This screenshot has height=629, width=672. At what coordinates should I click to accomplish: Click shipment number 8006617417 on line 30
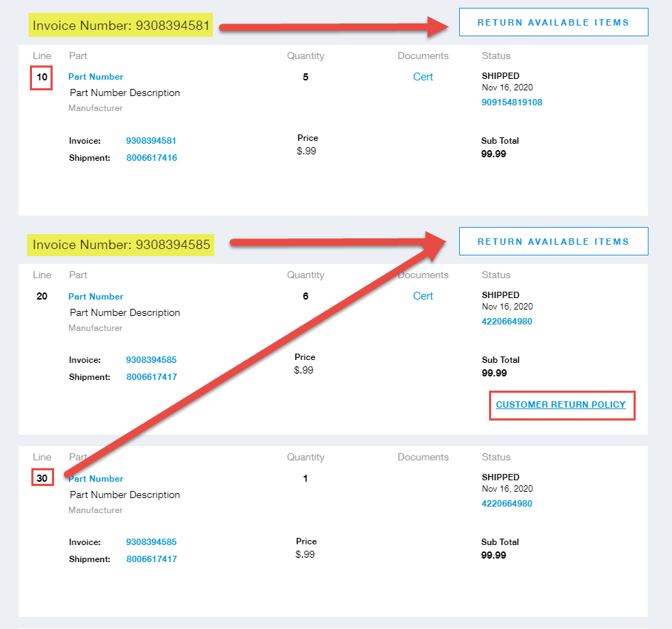[151, 559]
